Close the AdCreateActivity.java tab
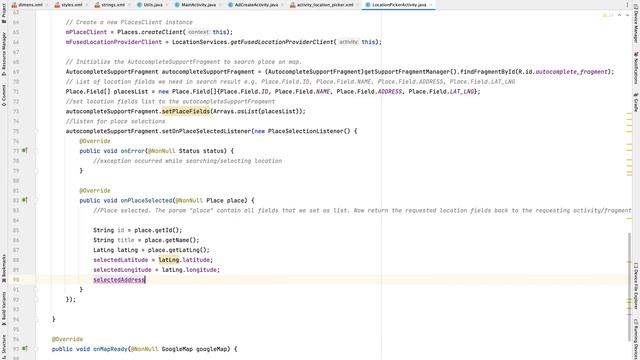Screen dimensions: 640x360 tap(282, 5)
